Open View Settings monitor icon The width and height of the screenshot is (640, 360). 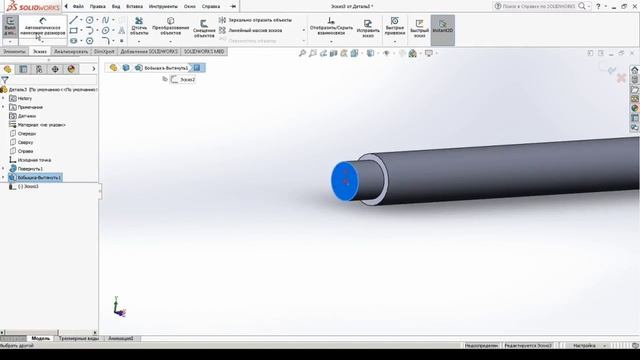pos(429,53)
